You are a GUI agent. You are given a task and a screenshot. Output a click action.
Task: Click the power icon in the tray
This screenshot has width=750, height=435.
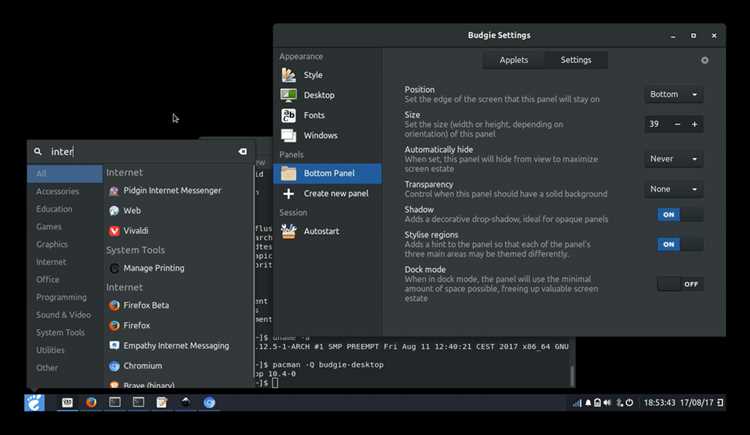pyautogui.click(x=629, y=403)
